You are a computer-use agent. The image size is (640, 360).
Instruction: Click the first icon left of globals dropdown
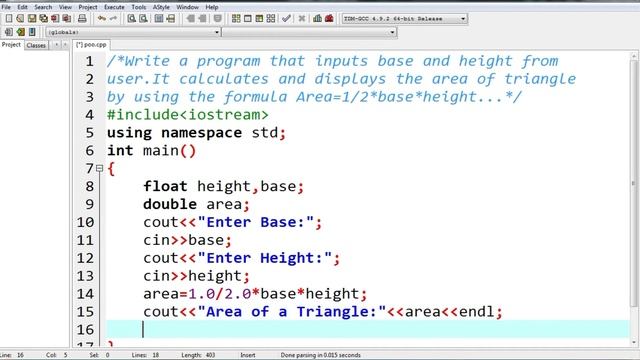(9, 32)
